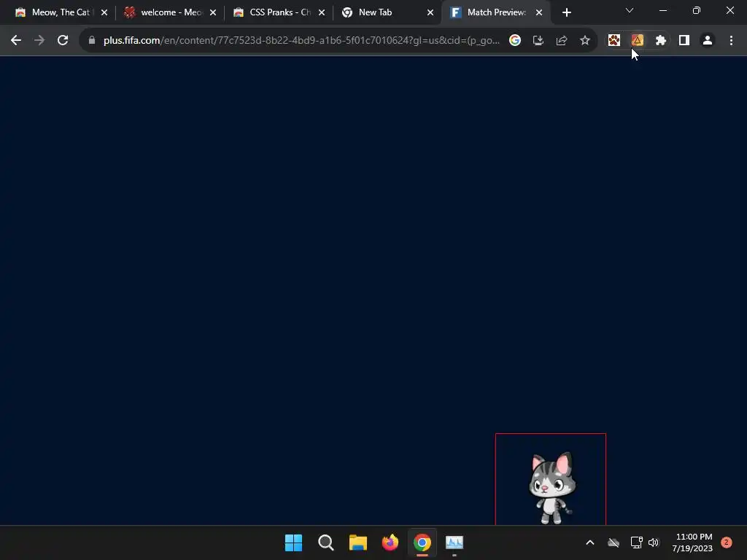Close the CSS Pranks tab
747x560 pixels.
pos(322,13)
